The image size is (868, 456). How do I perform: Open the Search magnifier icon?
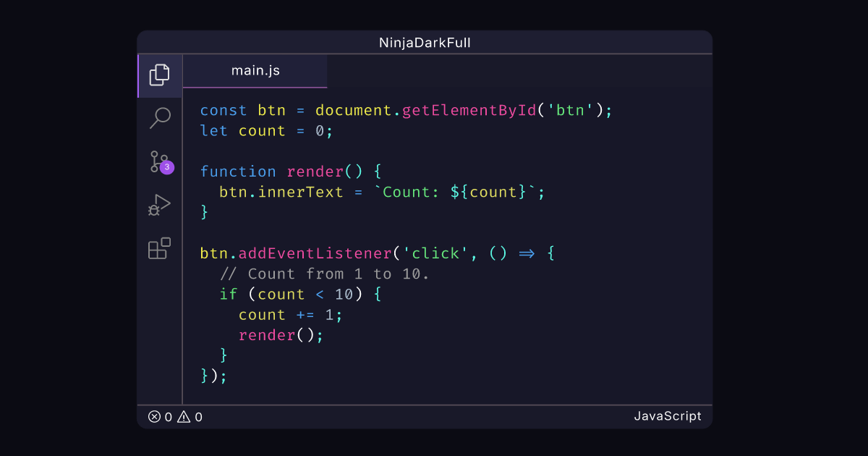point(159,118)
